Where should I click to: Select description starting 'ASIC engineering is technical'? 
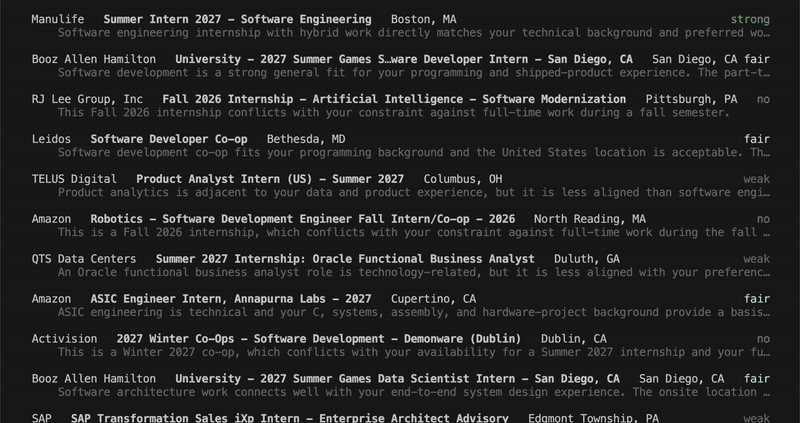click(414, 312)
